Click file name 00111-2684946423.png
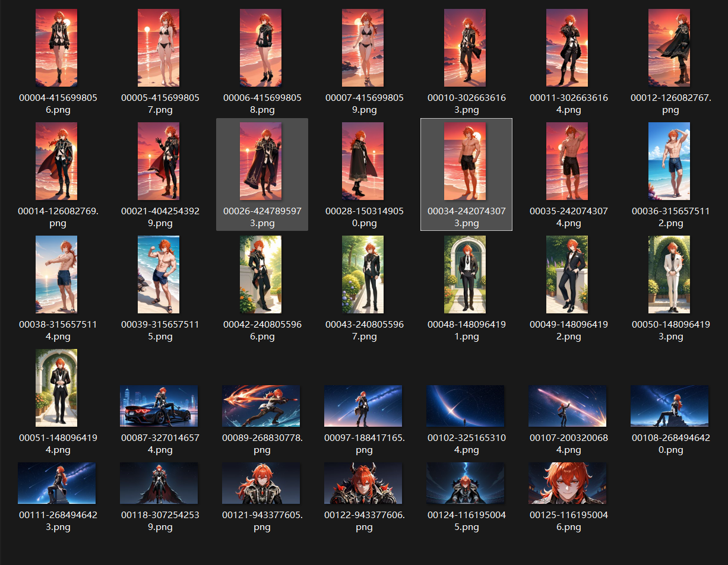Screen dimensions: 728x565 [x=58, y=521]
